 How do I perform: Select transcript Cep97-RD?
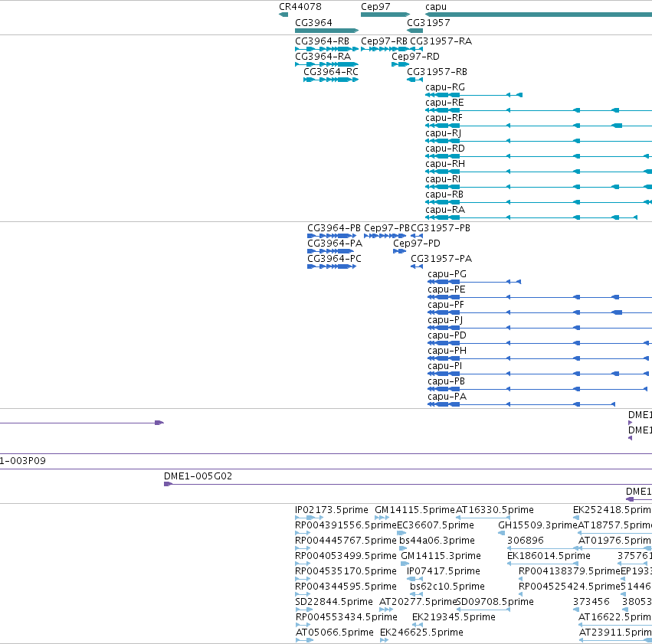click(x=415, y=57)
